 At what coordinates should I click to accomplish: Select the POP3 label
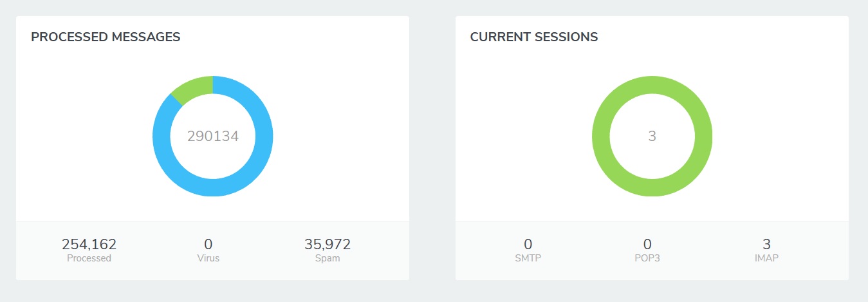pyautogui.click(x=647, y=258)
